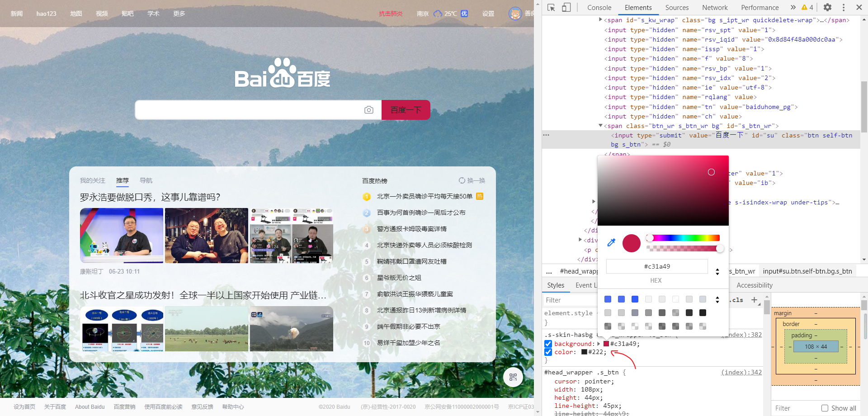
Task: Expand the s_kw_wrap span node
Action: (x=600, y=19)
